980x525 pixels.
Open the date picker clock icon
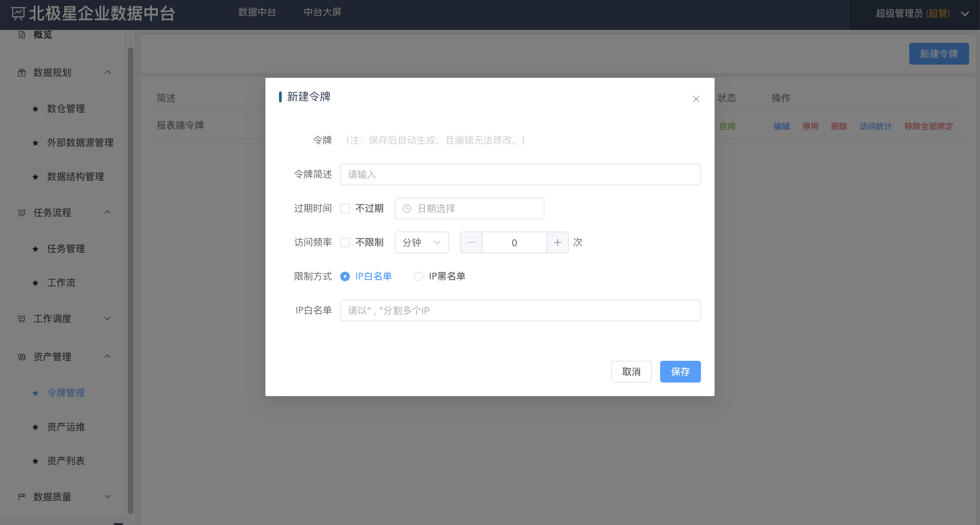coord(407,208)
